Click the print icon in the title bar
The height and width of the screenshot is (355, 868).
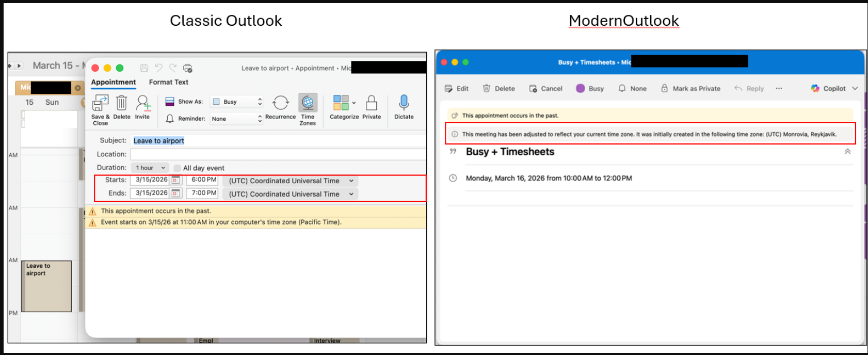188,68
